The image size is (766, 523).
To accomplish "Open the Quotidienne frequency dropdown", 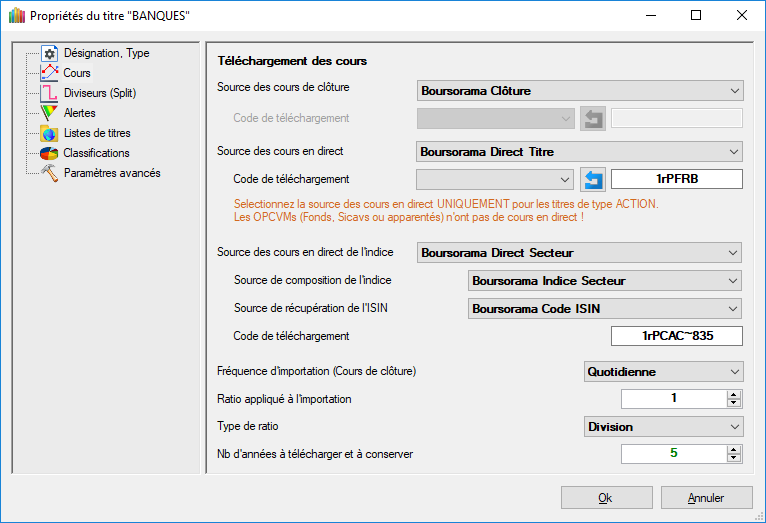I will [664, 372].
